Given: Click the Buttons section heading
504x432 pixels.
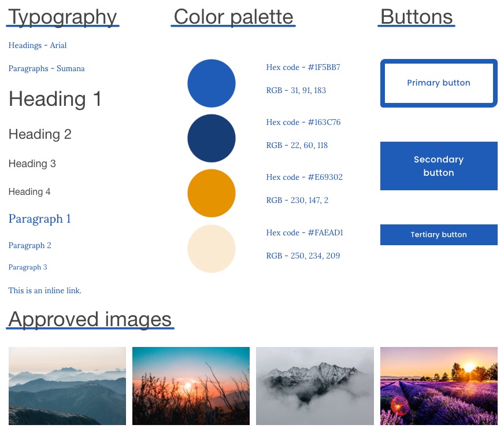Looking at the screenshot, I should click(x=417, y=17).
